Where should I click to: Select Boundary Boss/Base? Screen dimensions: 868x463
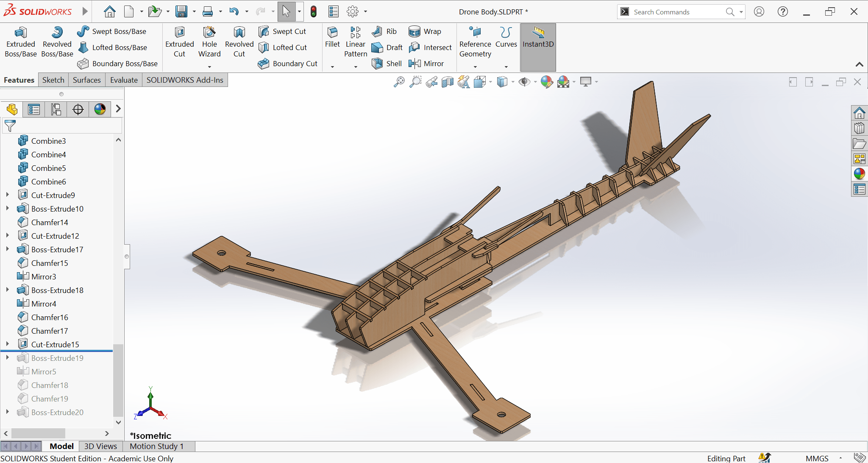point(117,64)
